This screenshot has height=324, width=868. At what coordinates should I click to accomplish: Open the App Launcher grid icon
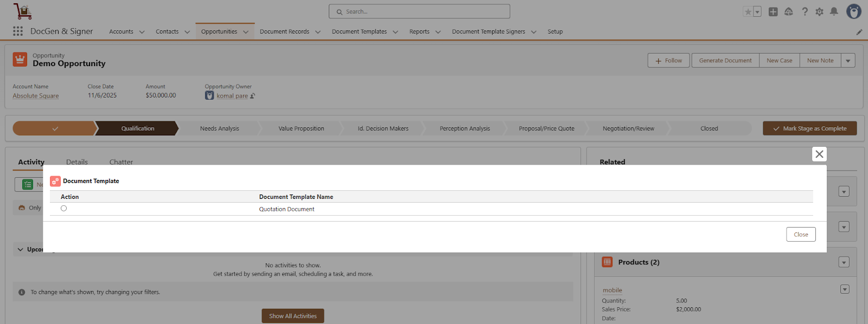18,31
